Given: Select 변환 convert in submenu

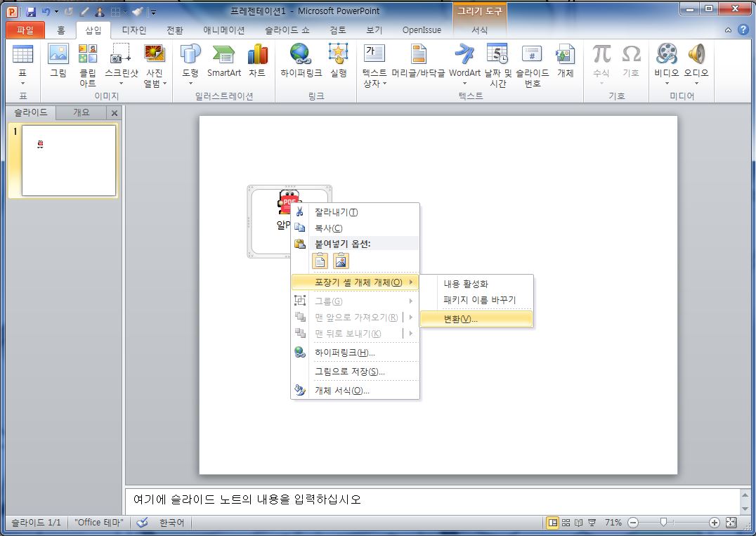Looking at the screenshot, I should [x=476, y=319].
